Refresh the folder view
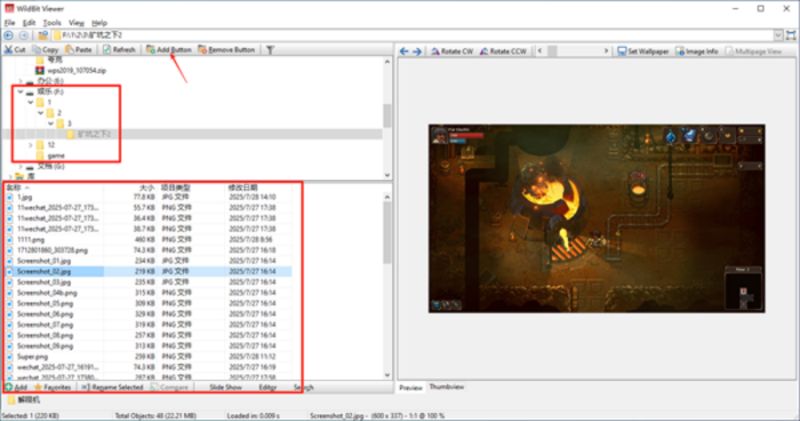This screenshot has height=421, width=800. click(x=119, y=49)
